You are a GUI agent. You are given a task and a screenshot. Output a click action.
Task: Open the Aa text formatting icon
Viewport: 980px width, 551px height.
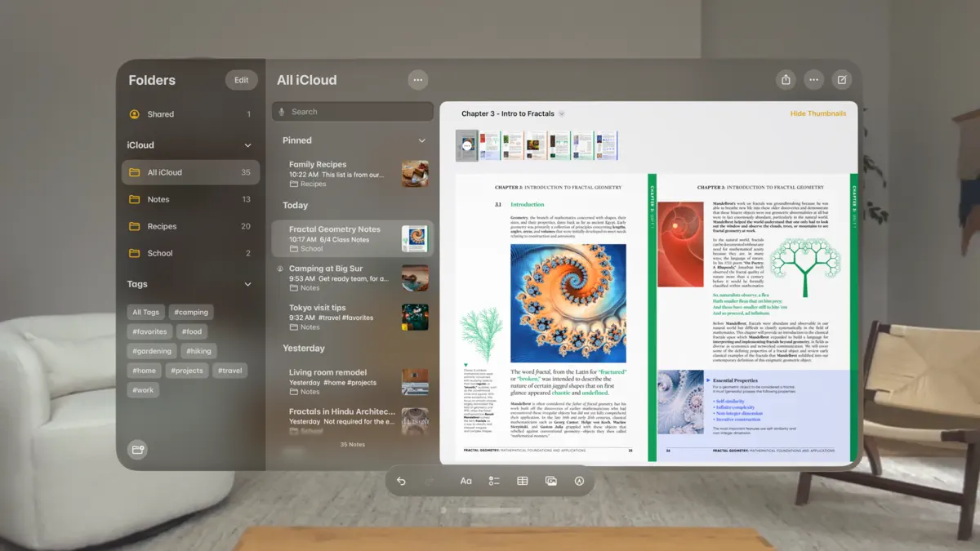[465, 481]
